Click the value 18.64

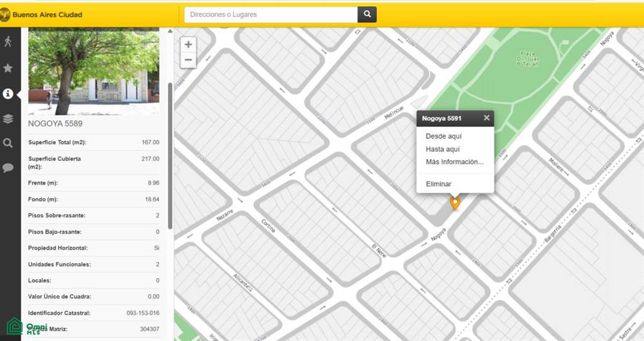tap(152, 199)
